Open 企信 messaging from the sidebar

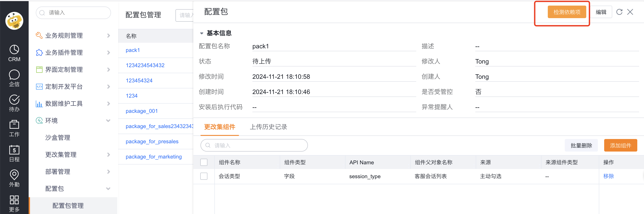(14, 78)
